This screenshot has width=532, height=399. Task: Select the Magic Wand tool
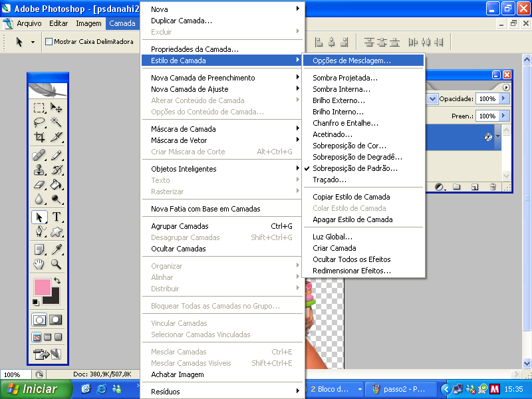click(57, 122)
